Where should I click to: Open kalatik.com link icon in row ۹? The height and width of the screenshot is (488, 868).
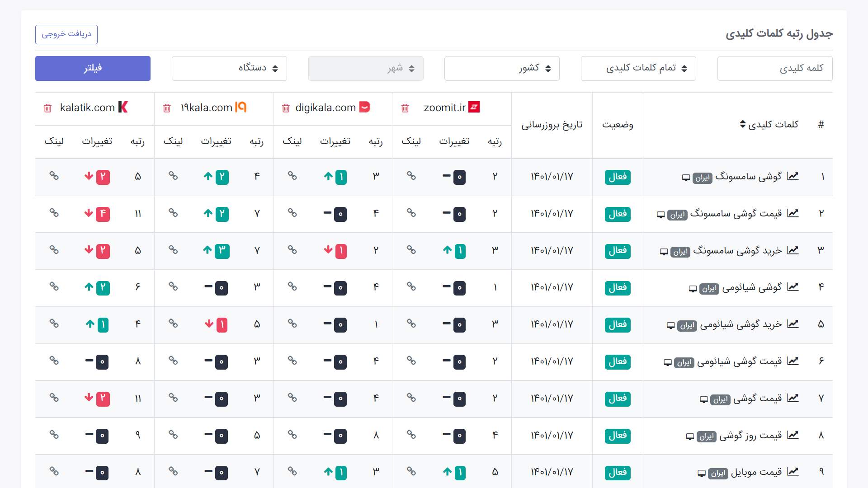[x=54, y=471]
